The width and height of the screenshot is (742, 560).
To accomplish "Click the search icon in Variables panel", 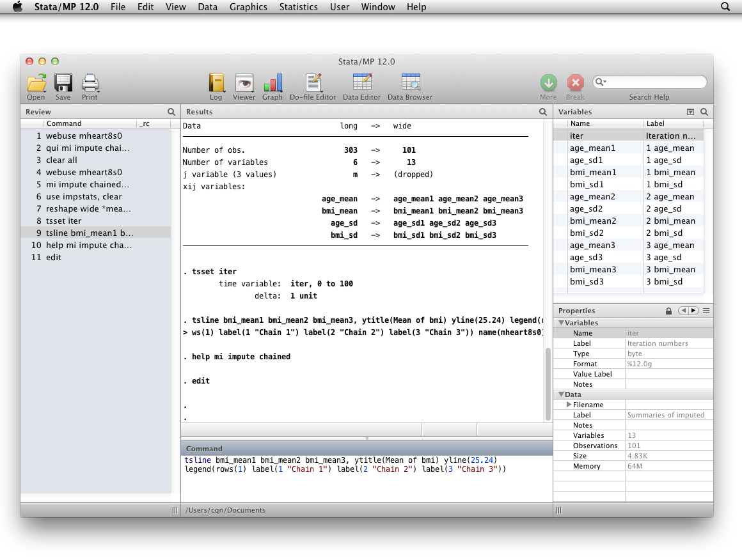I will point(704,112).
